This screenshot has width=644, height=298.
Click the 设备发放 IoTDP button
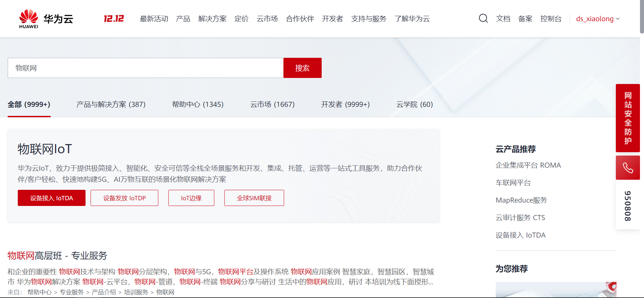124,198
